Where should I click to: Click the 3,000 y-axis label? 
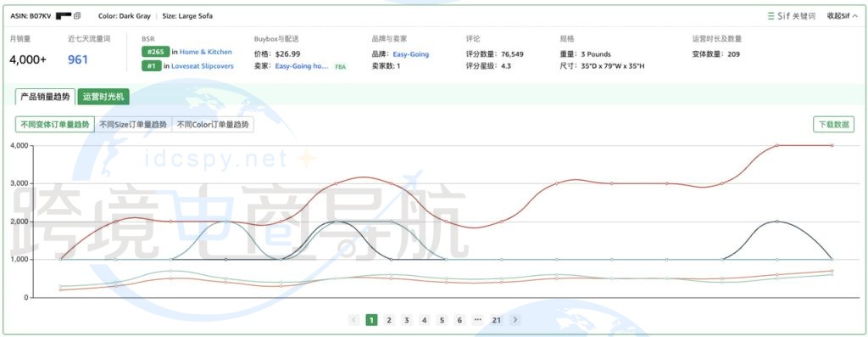point(19,183)
